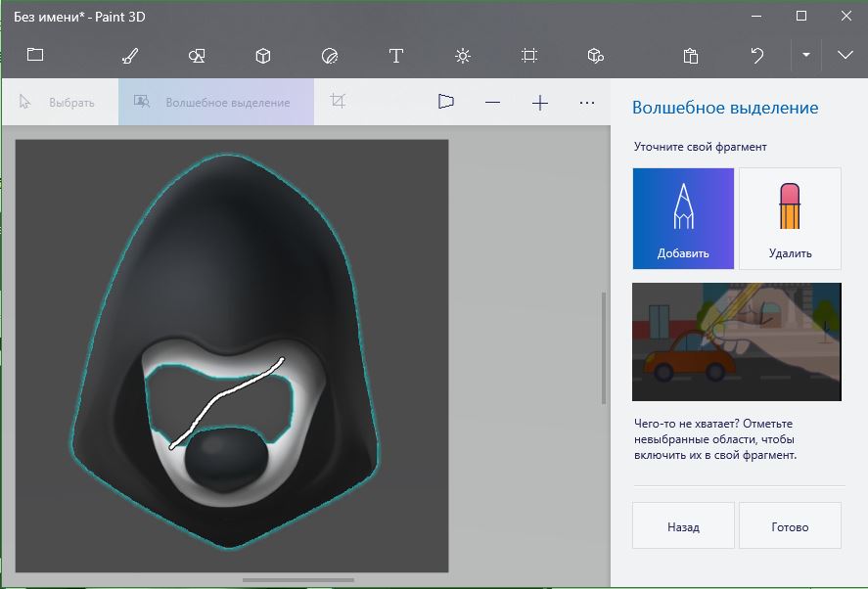Open the menu folder icon
Viewport: 868px width, 589px height.
pyautogui.click(x=35, y=55)
